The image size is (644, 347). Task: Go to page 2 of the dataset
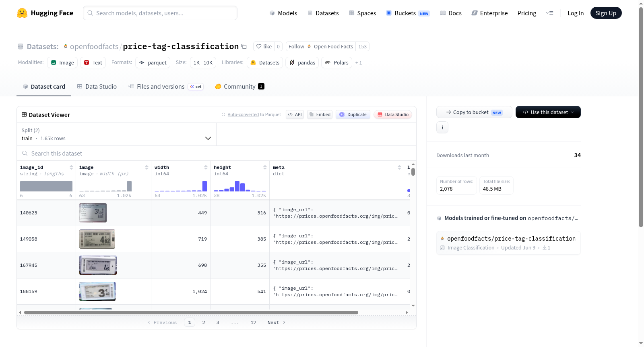204,322
